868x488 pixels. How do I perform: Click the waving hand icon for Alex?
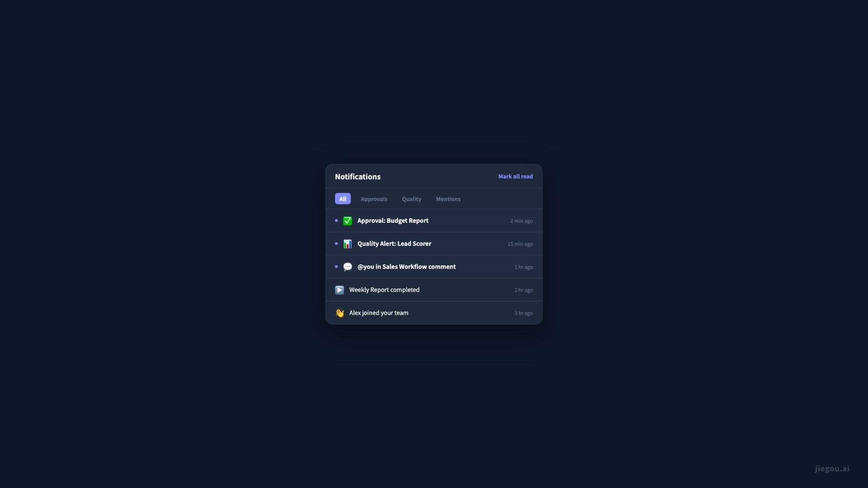point(339,313)
